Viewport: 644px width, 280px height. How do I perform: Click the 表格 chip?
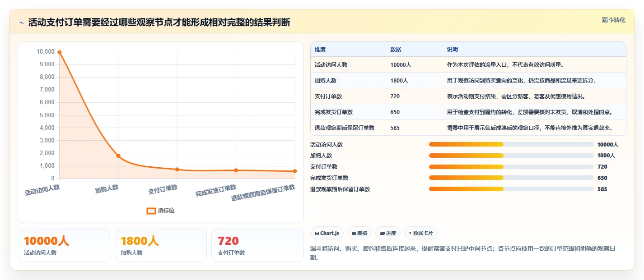click(x=359, y=233)
